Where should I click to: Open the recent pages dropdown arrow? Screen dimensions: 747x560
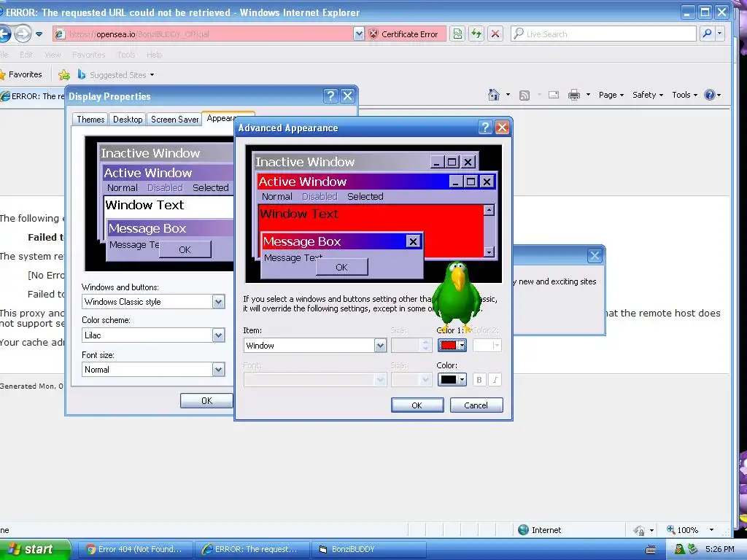39,34
